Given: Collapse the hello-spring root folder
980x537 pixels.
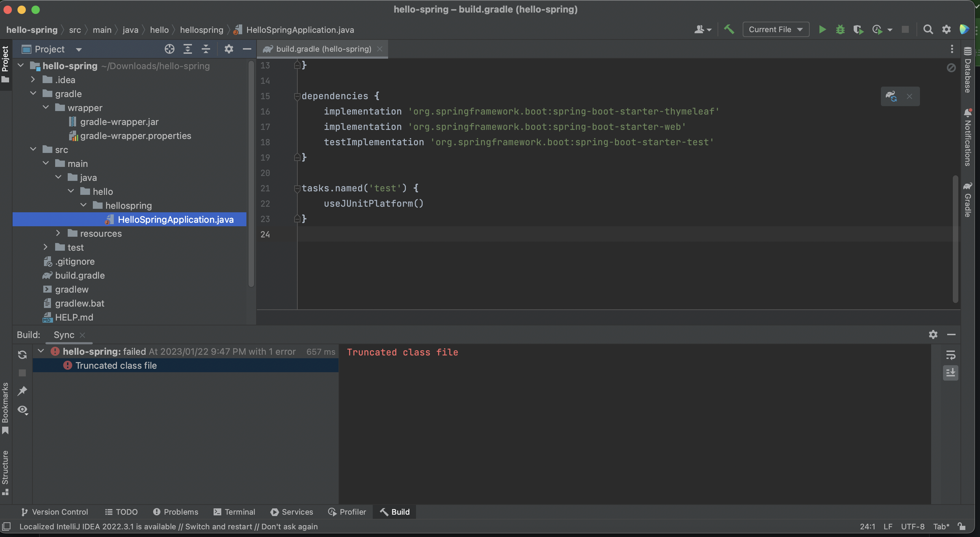Looking at the screenshot, I should click(x=21, y=65).
